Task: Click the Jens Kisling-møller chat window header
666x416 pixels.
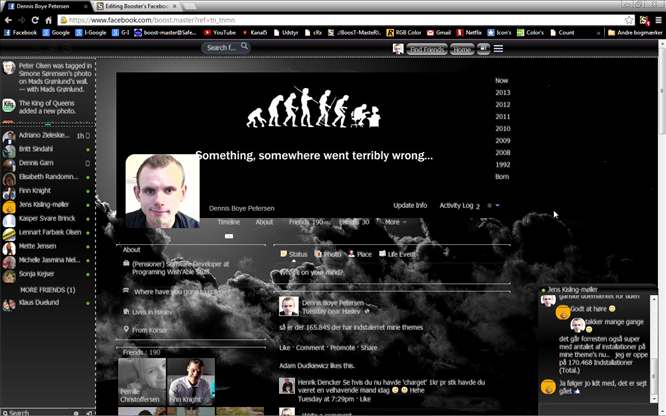Action: (x=597, y=289)
